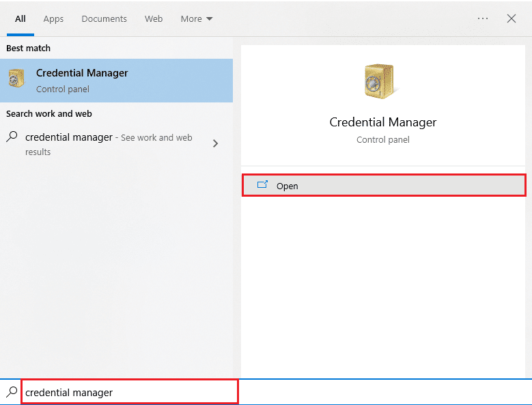Click the safe icon in best match
The width and height of the screenshot is (532, 405).
click(16, 78)
